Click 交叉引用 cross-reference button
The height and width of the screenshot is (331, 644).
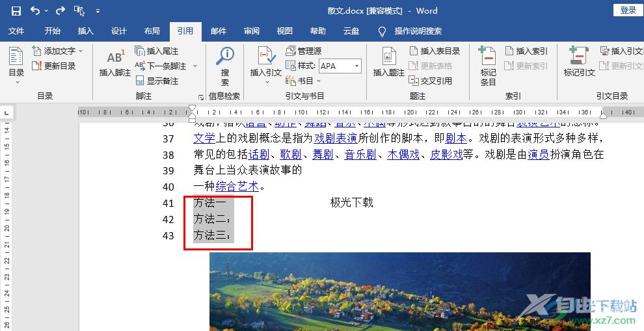tap(431, 81)
